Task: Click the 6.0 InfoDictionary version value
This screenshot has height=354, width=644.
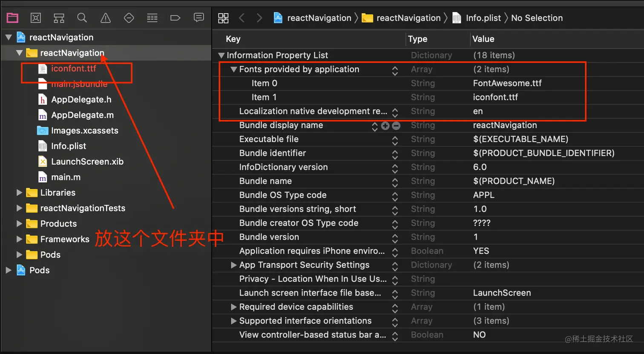Action: [x=480, y=167]
